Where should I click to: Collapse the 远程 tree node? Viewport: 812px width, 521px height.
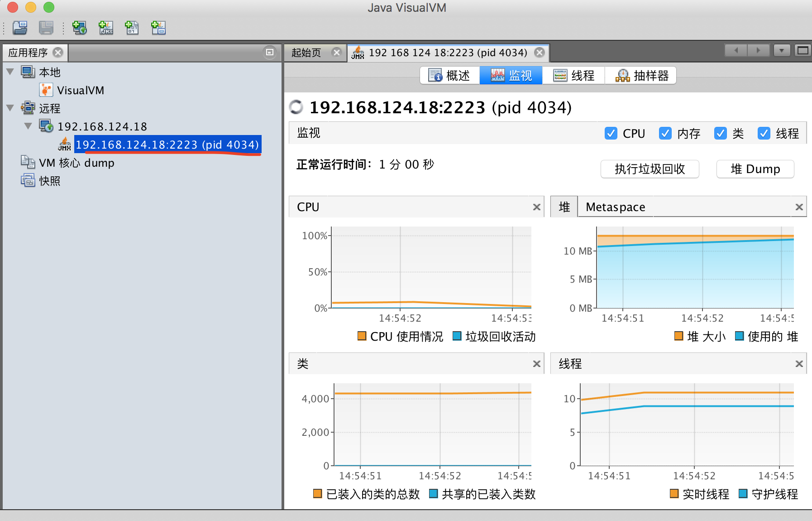pyautogui.click(x=10, y=108)
